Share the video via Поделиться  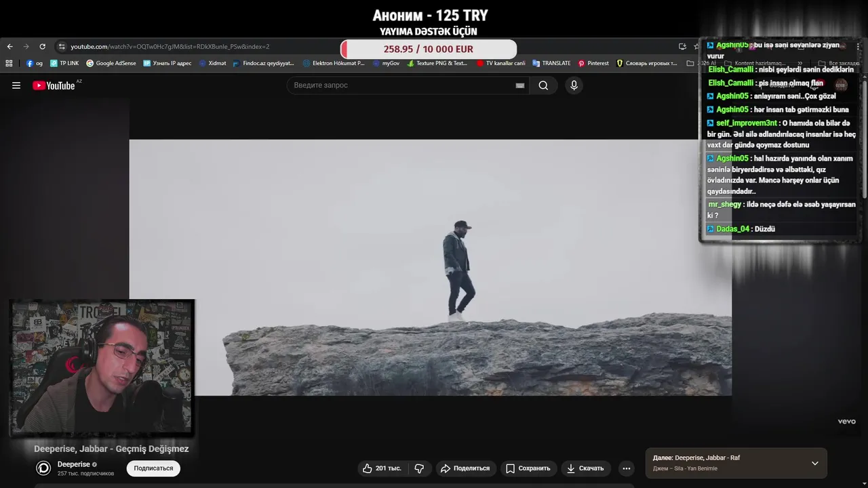(465, 468)
